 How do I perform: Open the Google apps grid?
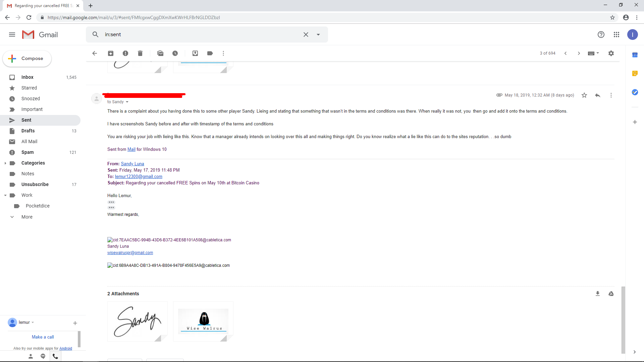(x=616, y=35)
